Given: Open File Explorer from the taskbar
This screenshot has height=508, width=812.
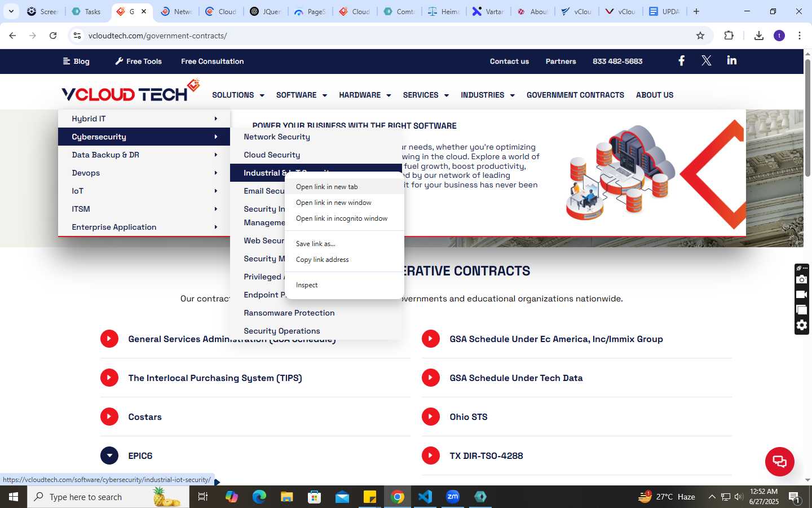Looking at the screenshot, I should coord(287,497).
